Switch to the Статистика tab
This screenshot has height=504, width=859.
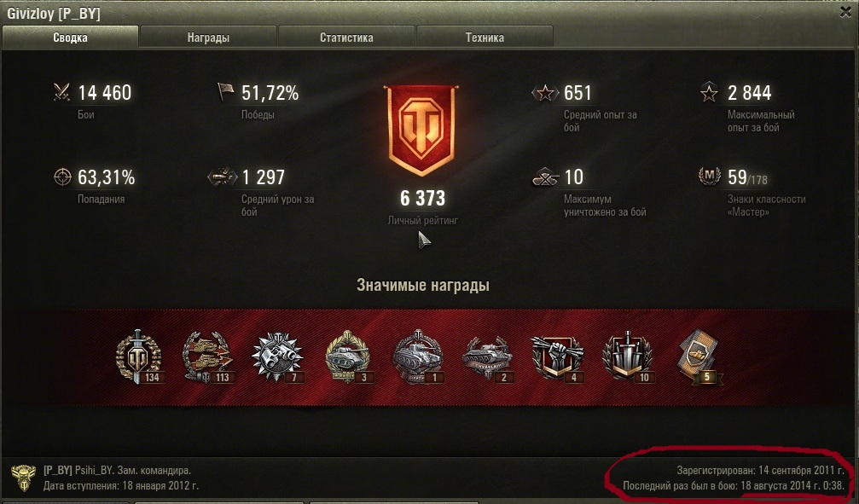click(346, 38)
